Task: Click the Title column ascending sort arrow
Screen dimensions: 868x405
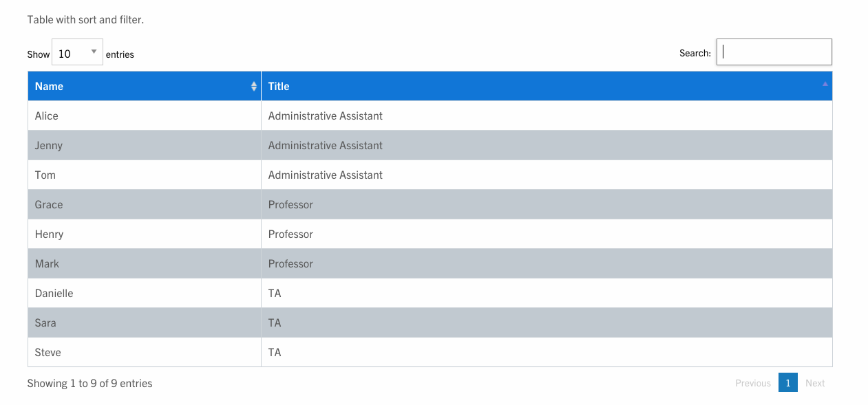Action: point(825,84)
